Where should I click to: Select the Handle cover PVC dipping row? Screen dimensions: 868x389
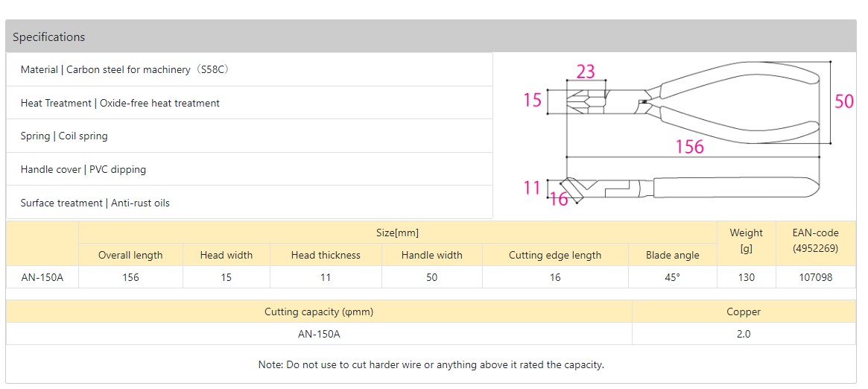[x=83, y=170]
